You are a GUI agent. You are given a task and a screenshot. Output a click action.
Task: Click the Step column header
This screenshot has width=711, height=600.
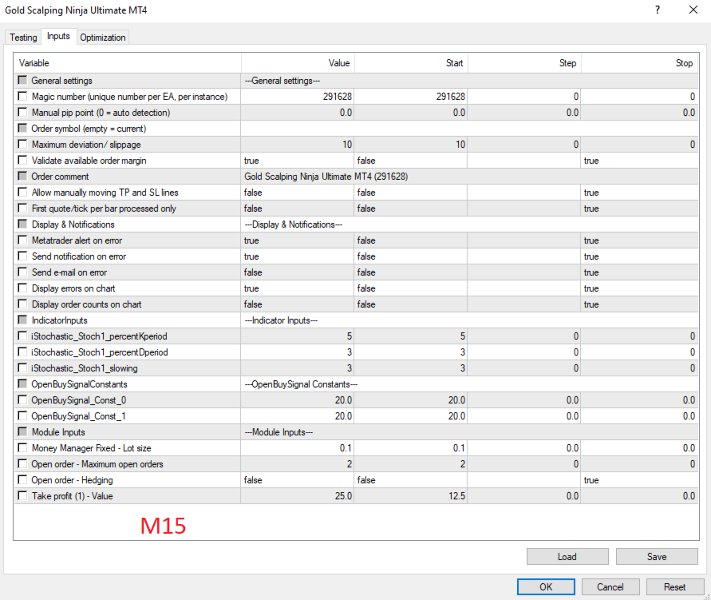525,63
